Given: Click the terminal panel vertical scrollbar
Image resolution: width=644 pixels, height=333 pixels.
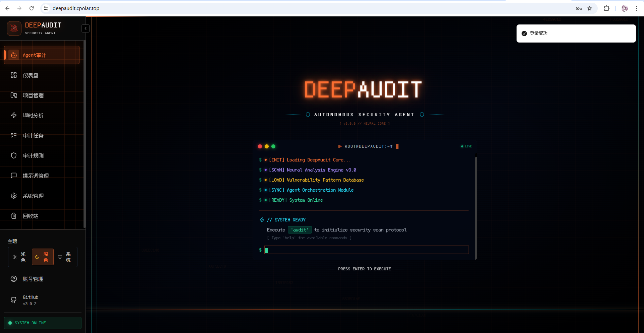Looking at the screenshot, I should (476, 208).
